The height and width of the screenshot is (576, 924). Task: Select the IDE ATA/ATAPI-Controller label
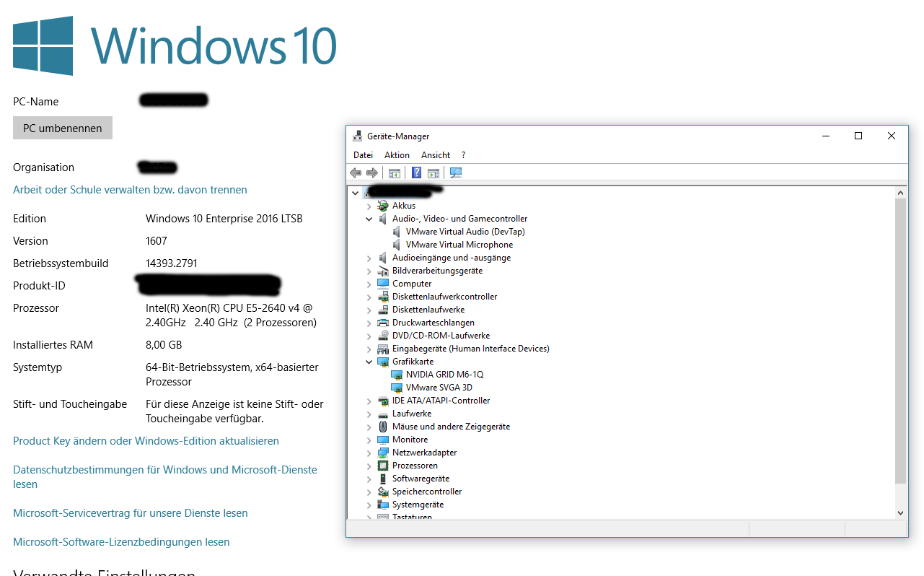[441, 401]
